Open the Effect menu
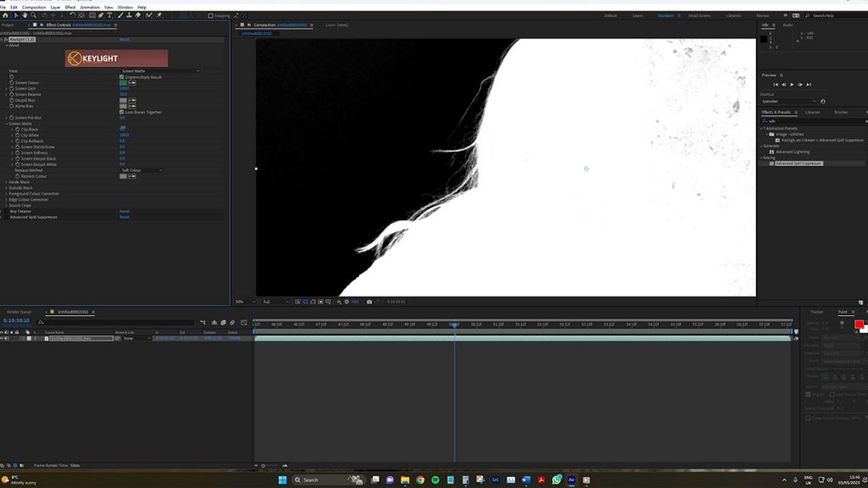Screen dimensions: 868x488 coord(70,7)
